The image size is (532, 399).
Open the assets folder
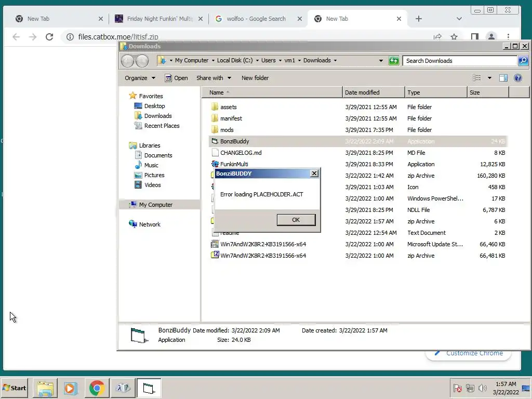(x=229, y=107)
